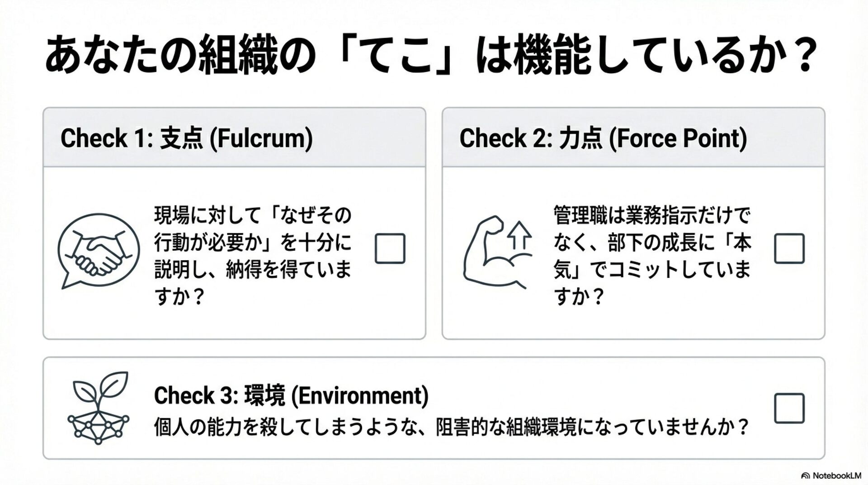Click the Check 3: 環境 heading
Image resolution: width=868 pixels, height=485 pixels.
click(x=291, y=395)
